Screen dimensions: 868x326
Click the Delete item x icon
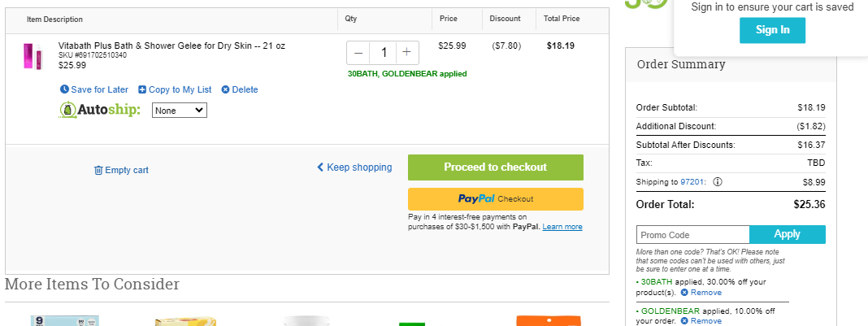[225, 89]
